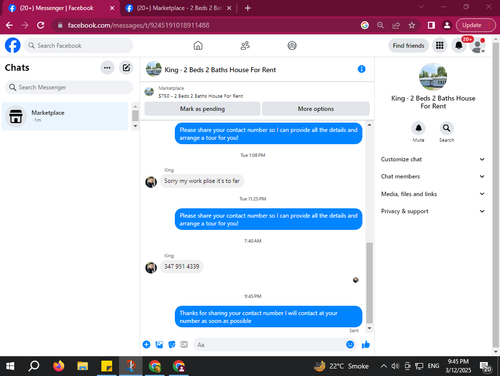The width and height of the screenshot is (500, 376).
Task: Open Google icon in address bar
Action: [365, 25]
